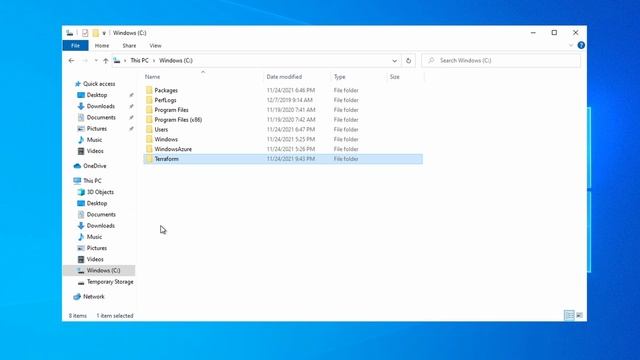Viewport: 640px width, 360px height.
Task: Click Terraform date 11/24/2021 9:43 PM
Action: pyautogui.click(x=291, y=159)
